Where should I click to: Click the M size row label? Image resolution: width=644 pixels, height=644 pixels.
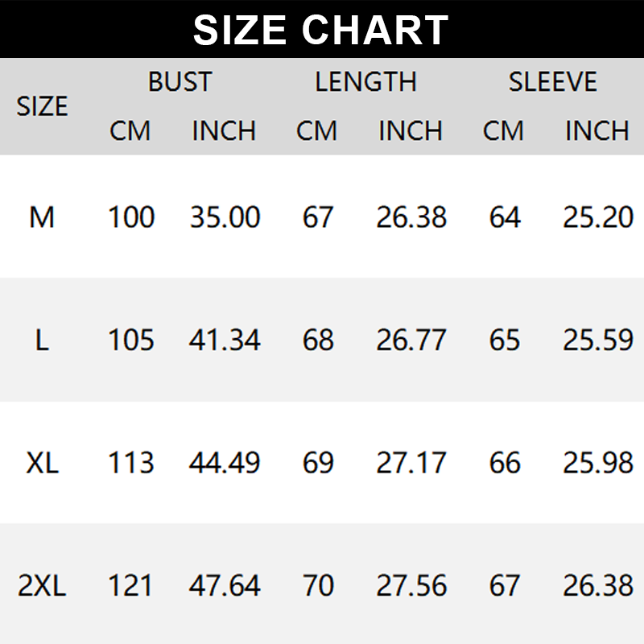pos(42,217)
